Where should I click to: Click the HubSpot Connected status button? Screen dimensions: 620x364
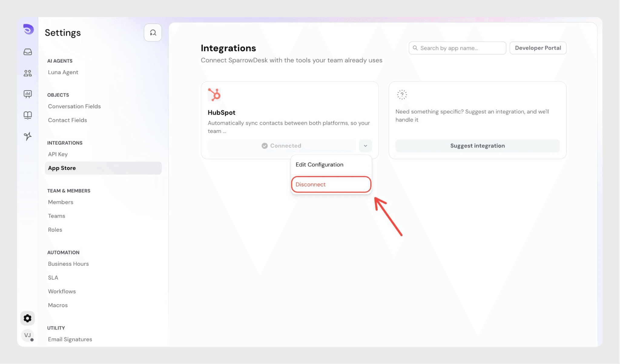[282, 146]
